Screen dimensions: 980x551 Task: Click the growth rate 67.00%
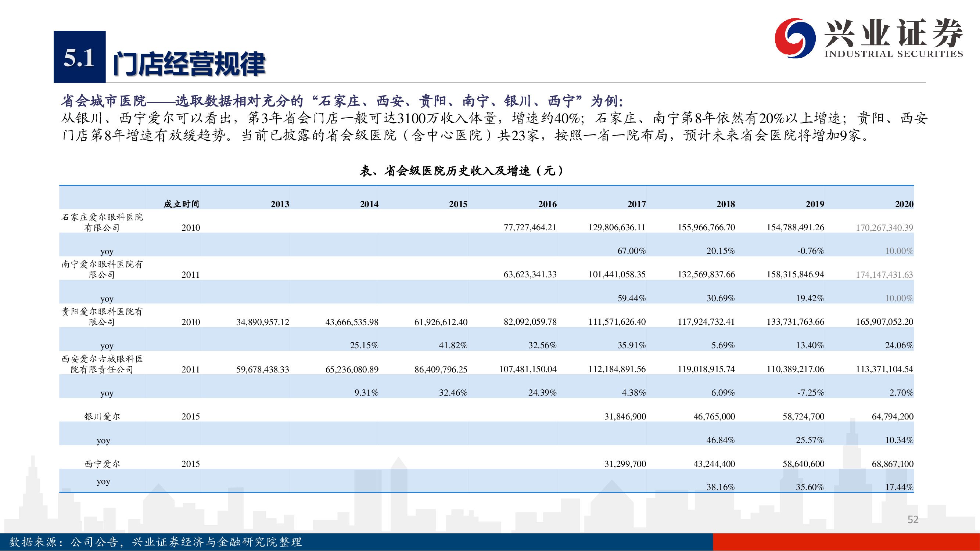point(632,251)
